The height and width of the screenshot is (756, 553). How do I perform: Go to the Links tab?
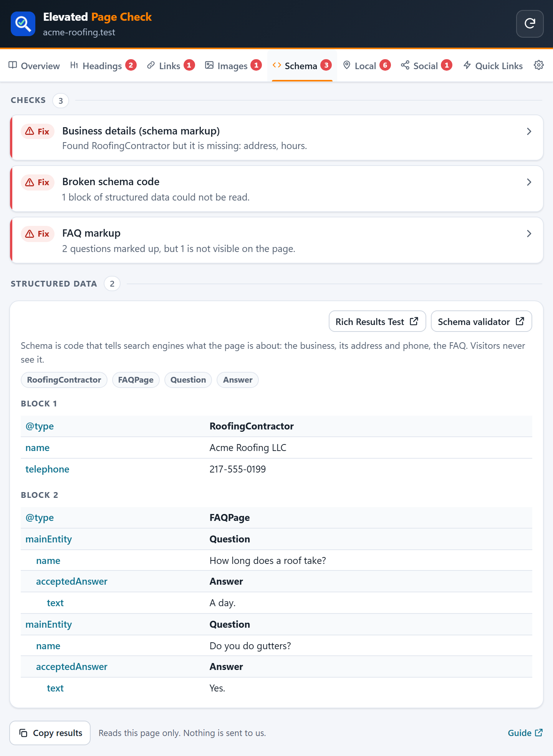click(x=171, y=66)
